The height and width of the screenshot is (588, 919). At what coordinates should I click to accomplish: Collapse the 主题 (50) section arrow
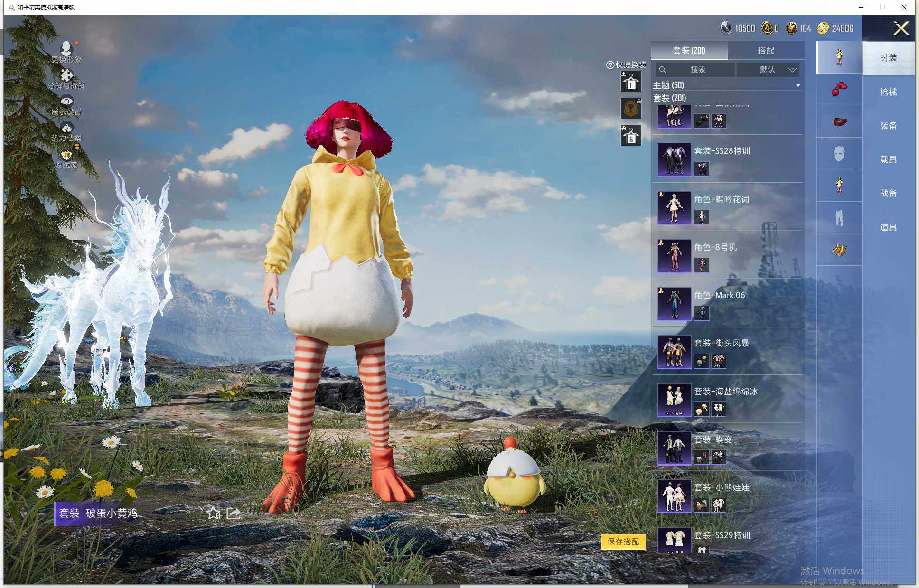tap(798, 85)
